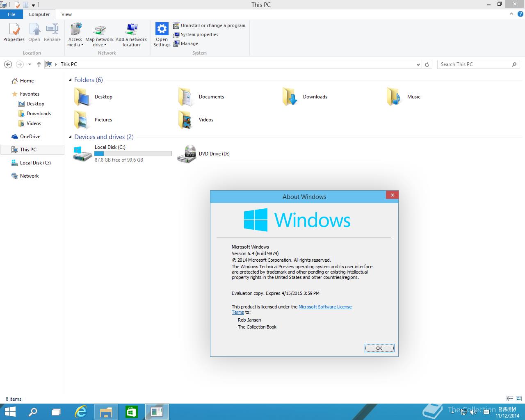
Task: Open the Music folder icon
Action: (x=395, y=97)
